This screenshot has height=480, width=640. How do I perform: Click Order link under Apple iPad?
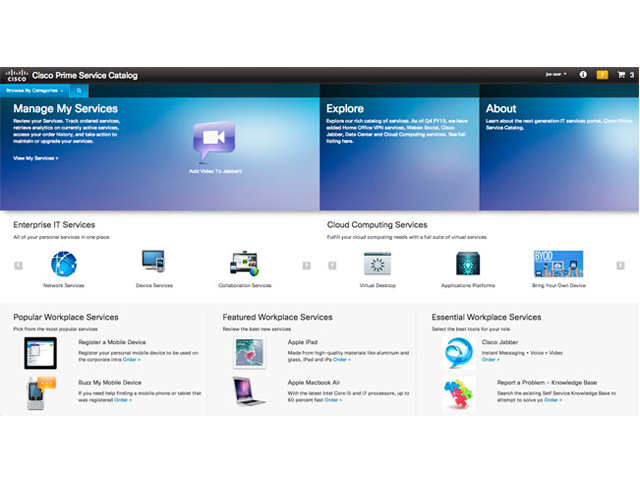point(342,360)
